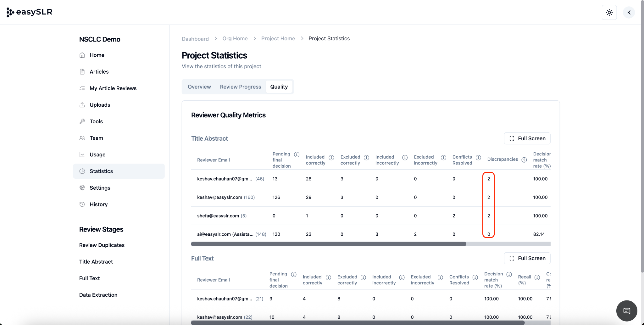This screenshot has height=325, width=644.
Task: Click info icon beside Included correctly in Title Abstract
Action: tap(331, 158)
